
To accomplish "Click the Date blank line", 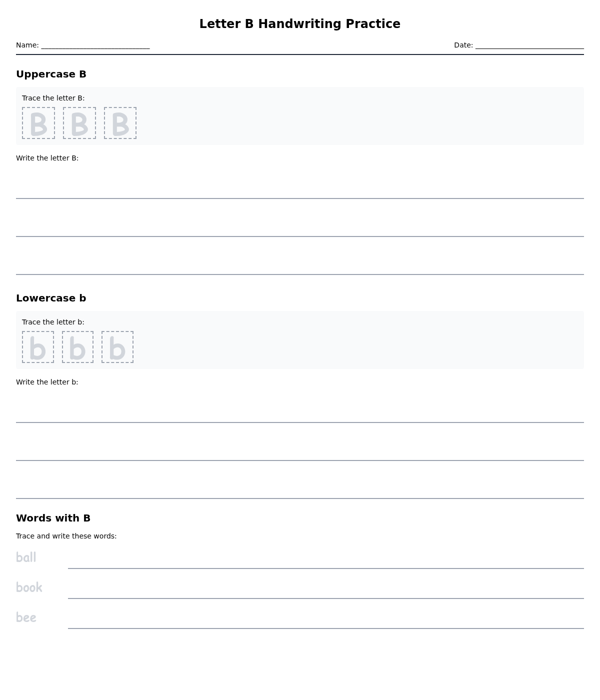I will pos(529,45).
